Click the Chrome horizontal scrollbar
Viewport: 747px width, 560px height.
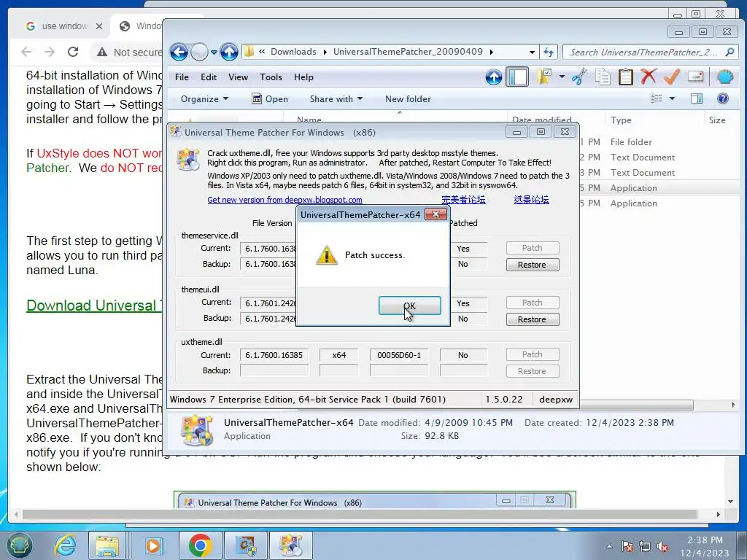[360, 515]
